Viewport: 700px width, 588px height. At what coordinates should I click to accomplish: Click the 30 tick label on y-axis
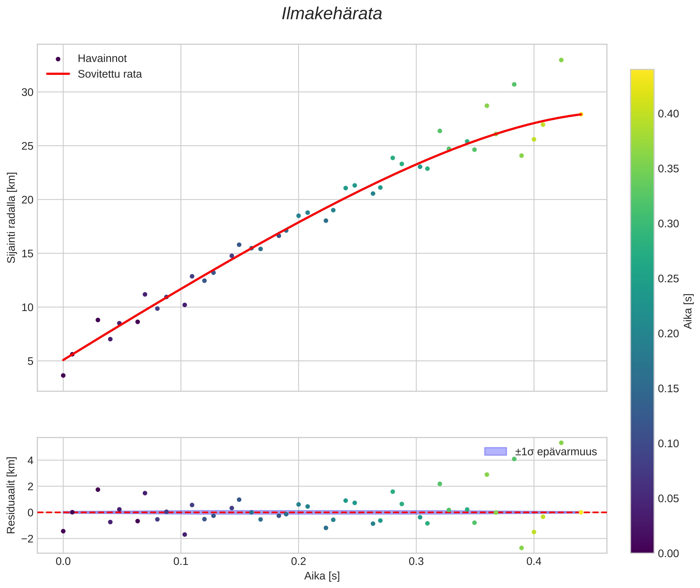coord(27,92)
